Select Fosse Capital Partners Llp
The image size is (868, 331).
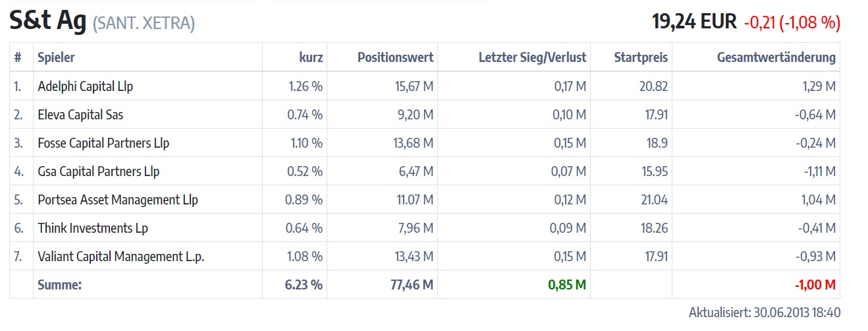click(103, 143)
